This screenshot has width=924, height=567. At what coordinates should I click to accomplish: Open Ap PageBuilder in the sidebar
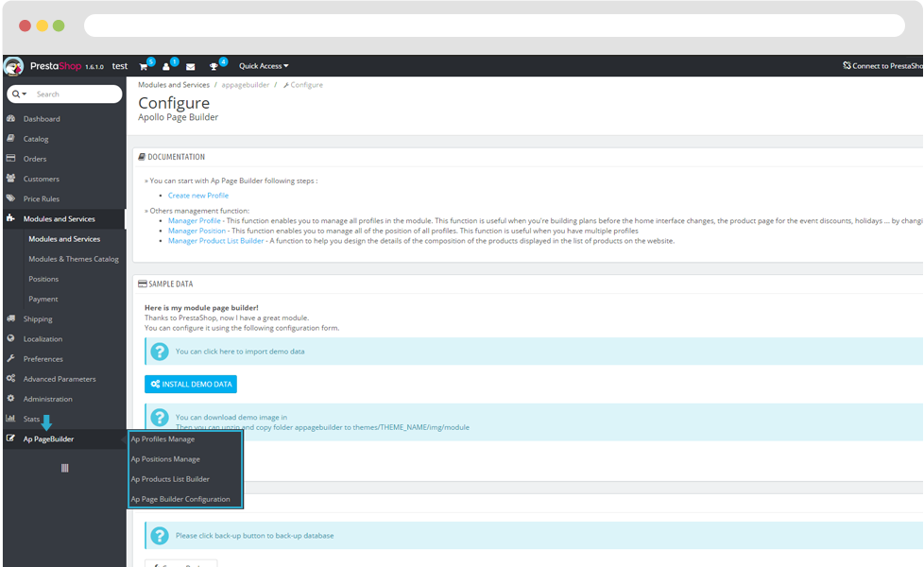[x=48, y=439]
